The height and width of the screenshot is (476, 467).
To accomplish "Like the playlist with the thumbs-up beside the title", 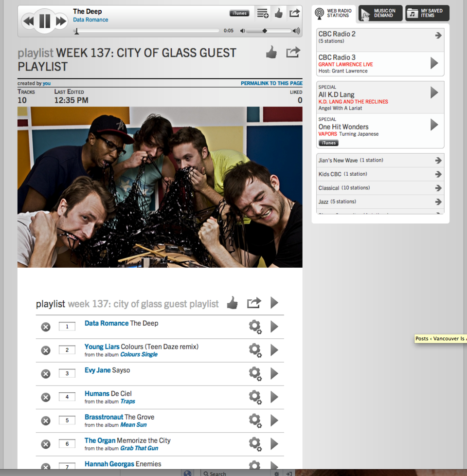I will 271,52.
